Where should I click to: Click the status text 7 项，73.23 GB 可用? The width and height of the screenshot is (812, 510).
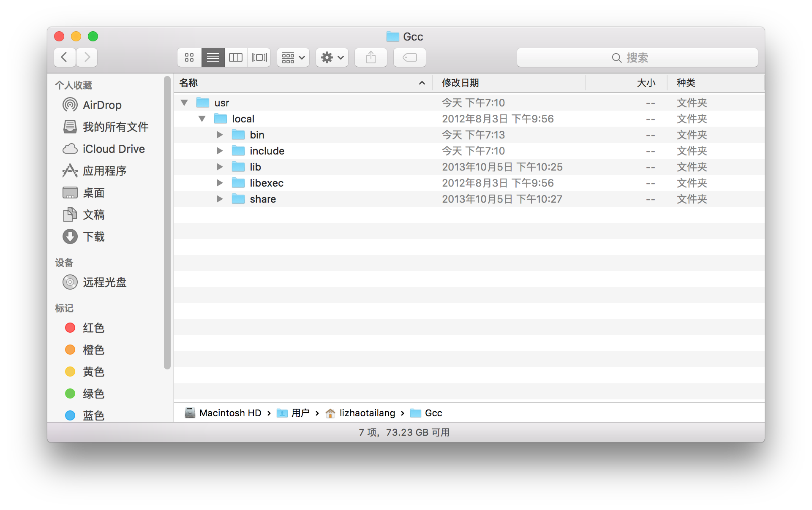tap(404, 432)
